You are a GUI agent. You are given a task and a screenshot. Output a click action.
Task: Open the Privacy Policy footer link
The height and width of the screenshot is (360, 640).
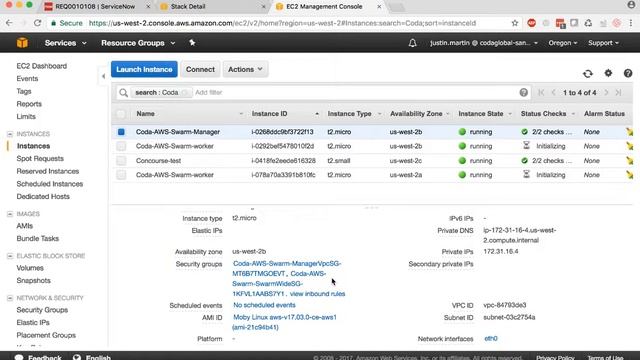[555, 358]
